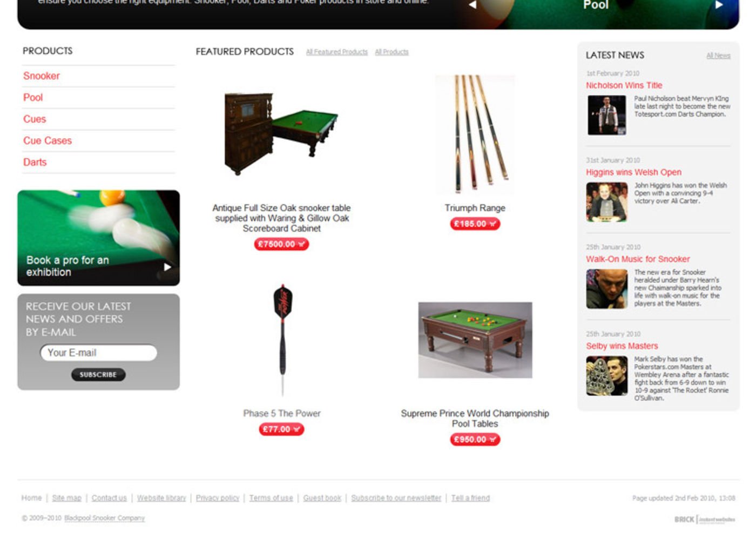Open the Selby wins Masters thumbnail
This screenshot has height=540, width=756.
pyautogui.click(x=607, y=376)
